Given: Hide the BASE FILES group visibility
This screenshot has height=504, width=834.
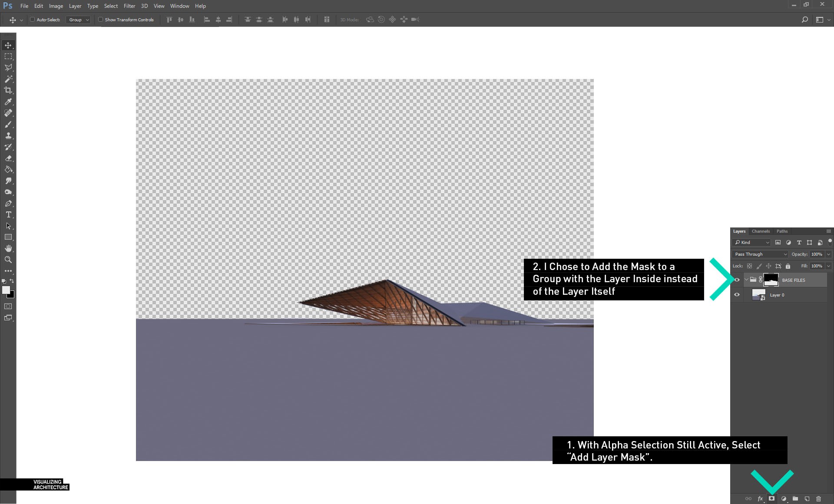Looking at the screenshot, I should (x=737, y=280).
